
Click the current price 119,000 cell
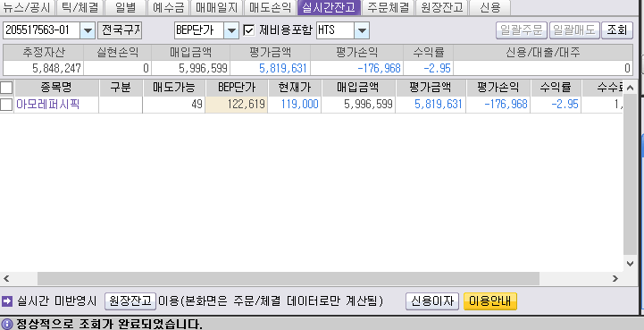click(295, 105)
